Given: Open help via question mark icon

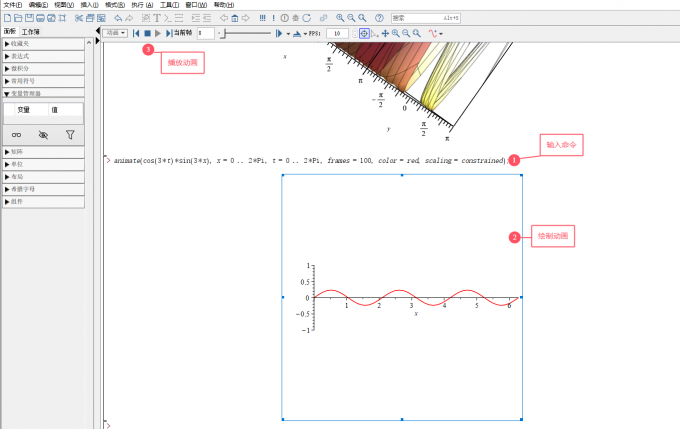Looking at the screenshot, I should coord(379,18).
